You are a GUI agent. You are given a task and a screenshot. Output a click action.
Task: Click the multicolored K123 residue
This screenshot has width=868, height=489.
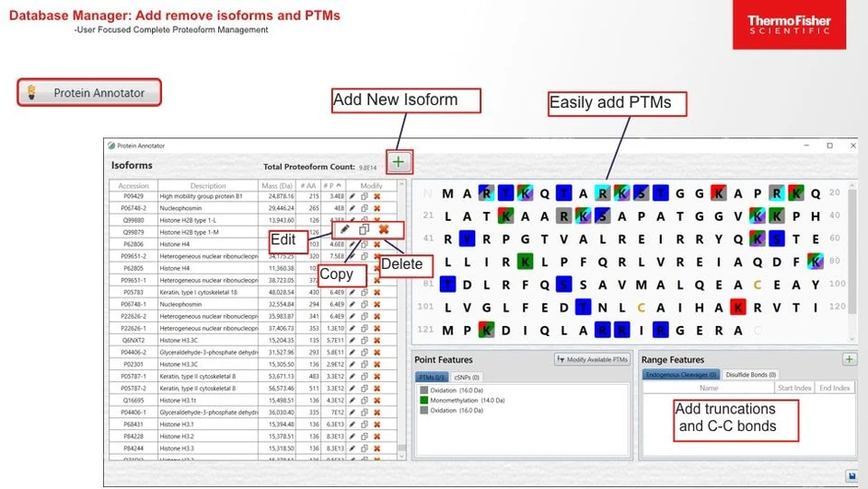click(486, 330)
